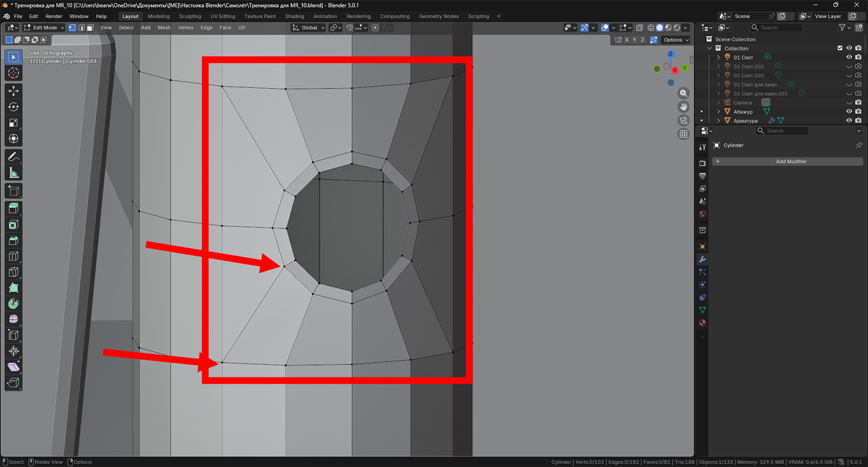Click the Add Modifier button
Image resolution: width=868 pixels, height=467 pixels.
tap(790, 161)
